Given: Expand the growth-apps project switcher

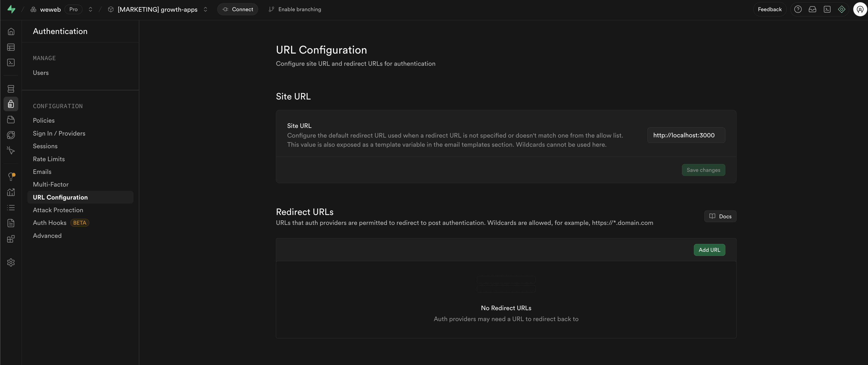Looking at the screenshot, I should pyautogui.click(x=205, y=9).
